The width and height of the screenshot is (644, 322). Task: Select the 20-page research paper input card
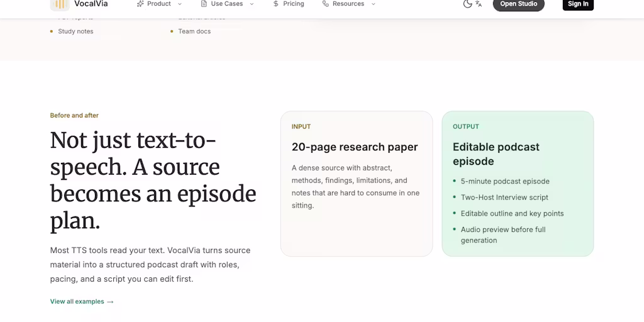357,184
